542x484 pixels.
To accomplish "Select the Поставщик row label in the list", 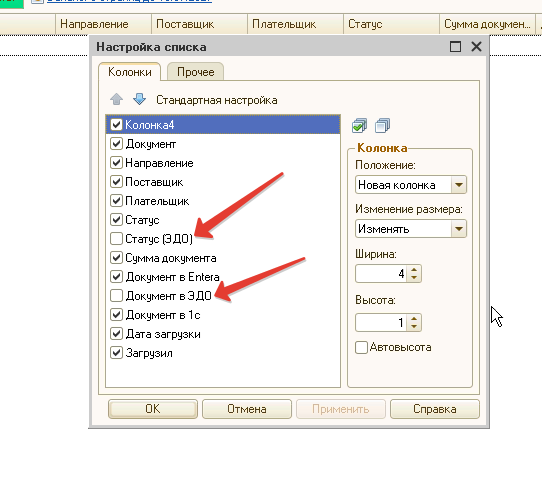I will pos(154,182).
